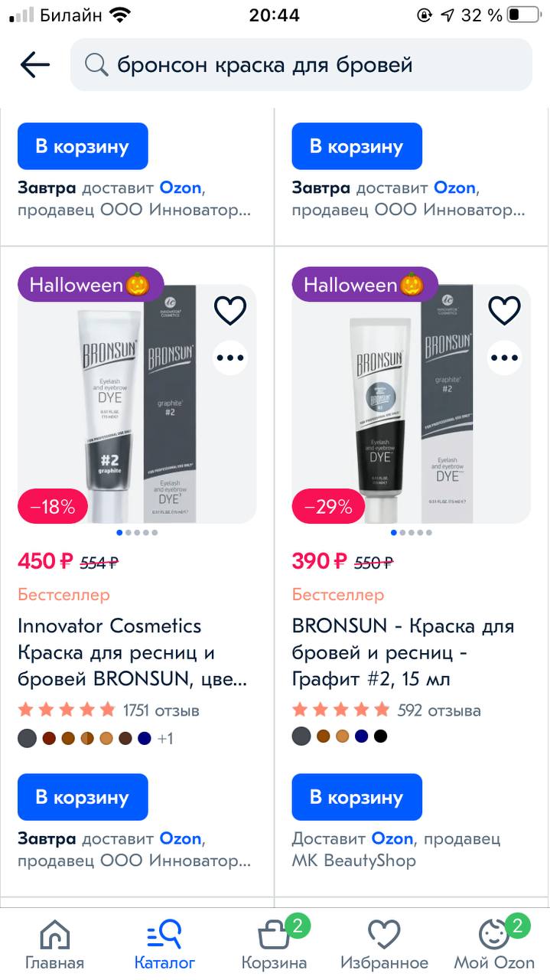Switch to the Каталог tab
This screenshot has height=980, width=550.
pyautogui.click(x=164, y=946)
